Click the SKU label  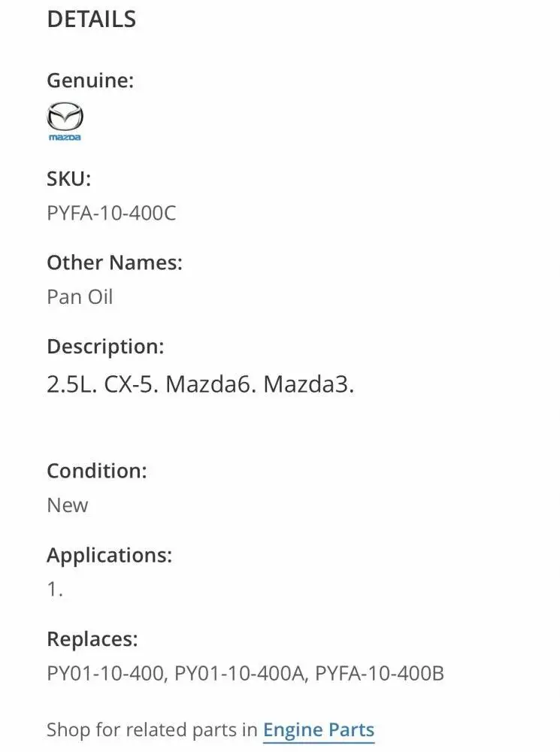pos(68,179)
